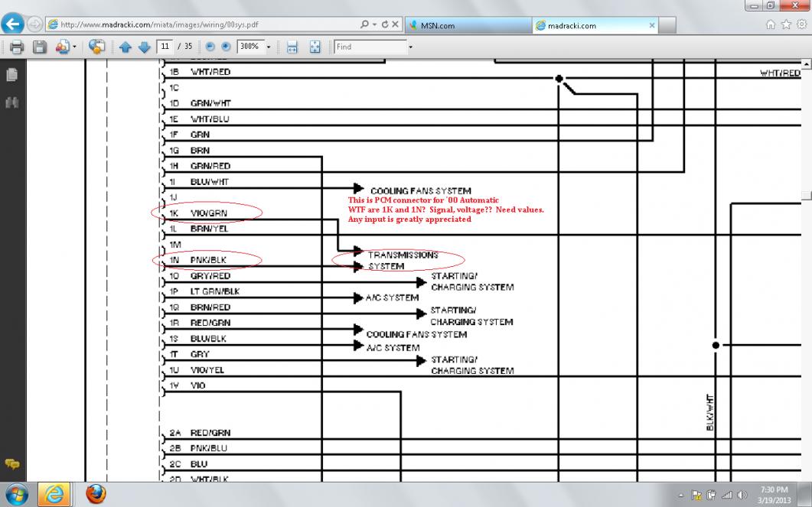
Task: Open the Find options dropdown arrow
Action: coord(411,47)
